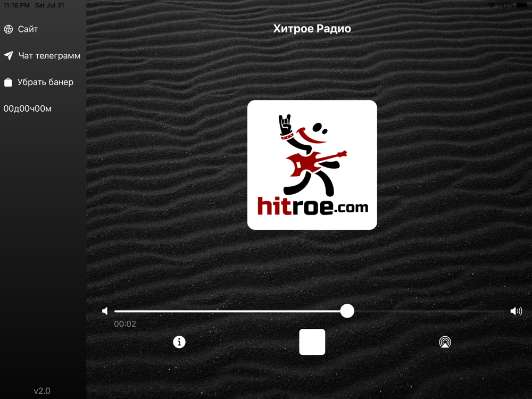
Task: Click the Хитрое Радио title
Action: [x=312, y=29]
